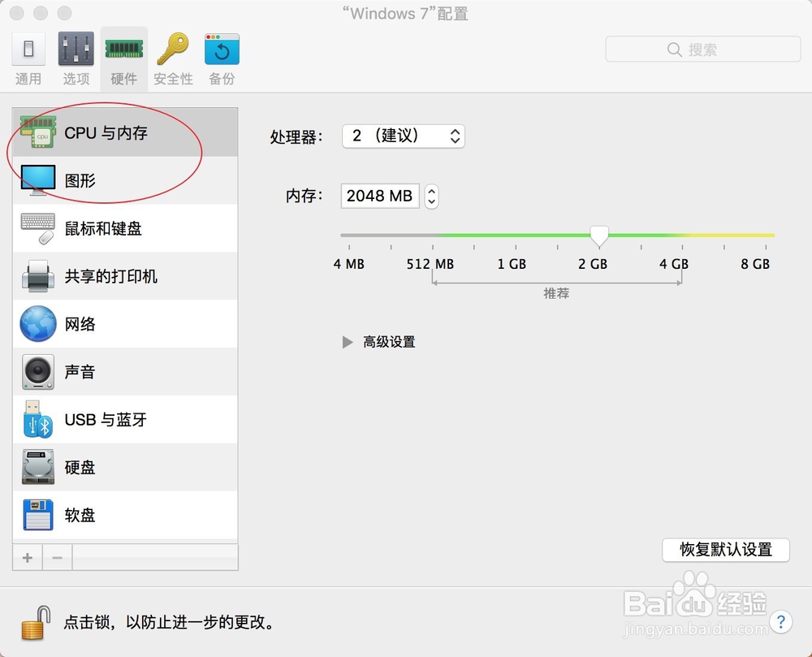Click the 内存 memory label
This screenshot has height=657, width=812.
coord(304,197)
